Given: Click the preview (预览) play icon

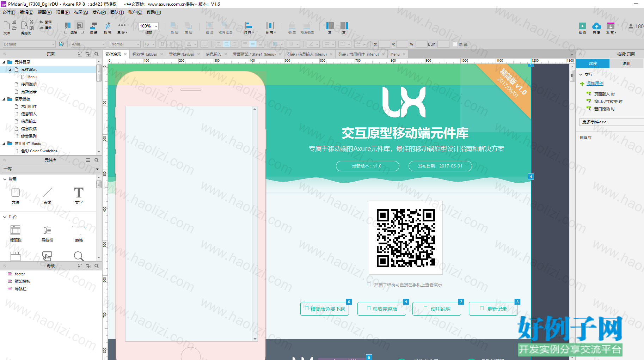Looking at the screenshot, I should pyautogui.click(x=582, y=26).
